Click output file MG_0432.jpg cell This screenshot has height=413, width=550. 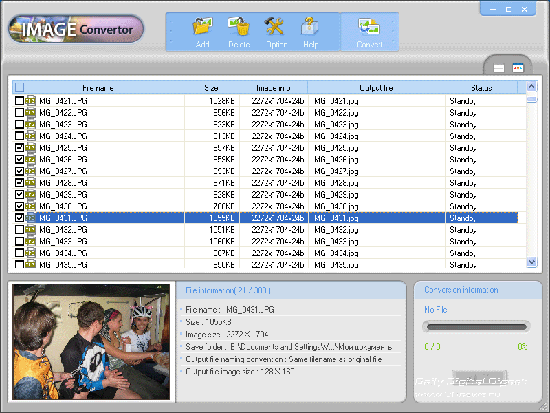tap(377, 229)
